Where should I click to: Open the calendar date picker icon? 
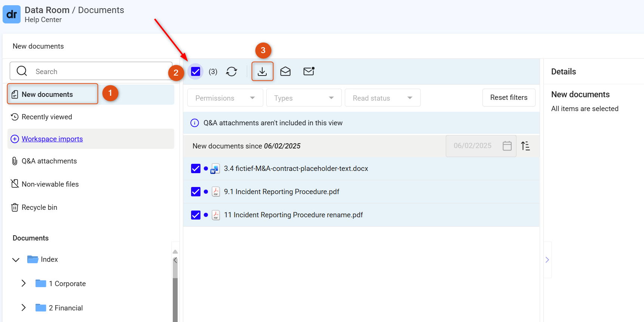[x=507, y=146]
